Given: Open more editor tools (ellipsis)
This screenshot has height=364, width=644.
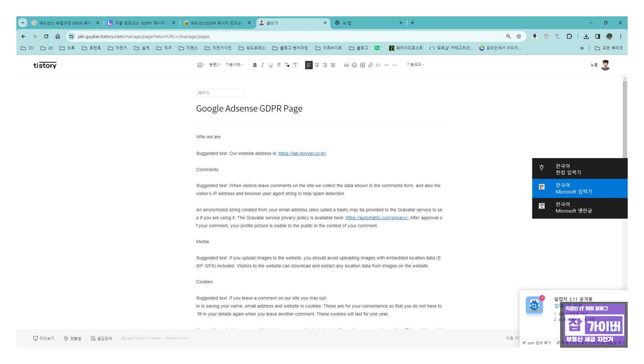Looking at the screenshot, I should coord(394,65).
